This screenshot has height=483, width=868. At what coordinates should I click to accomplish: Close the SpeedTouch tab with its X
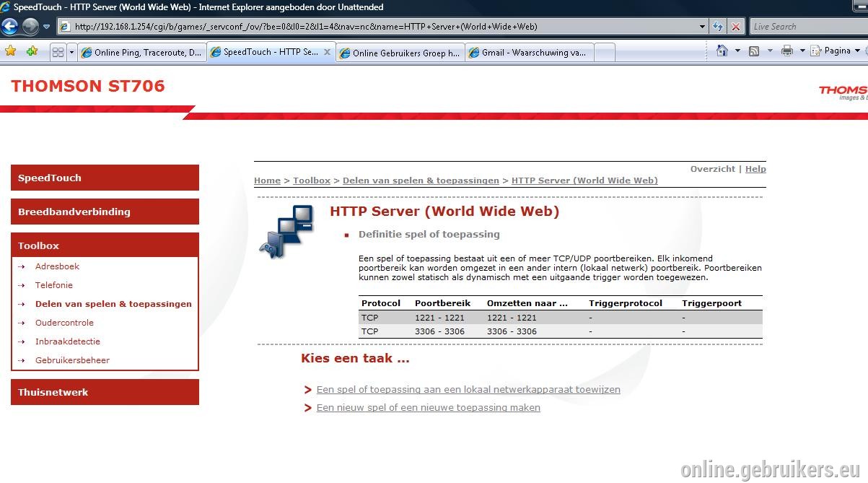click(327, 52)
